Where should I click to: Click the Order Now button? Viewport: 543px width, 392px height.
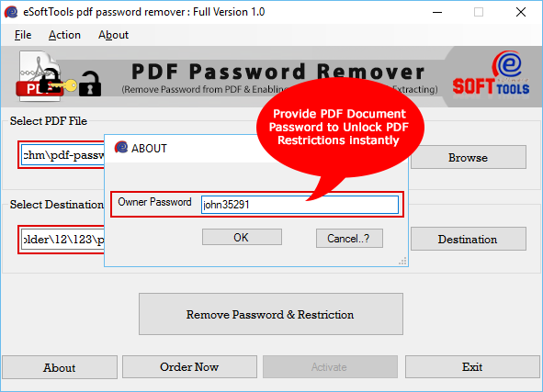click(189, 367)
